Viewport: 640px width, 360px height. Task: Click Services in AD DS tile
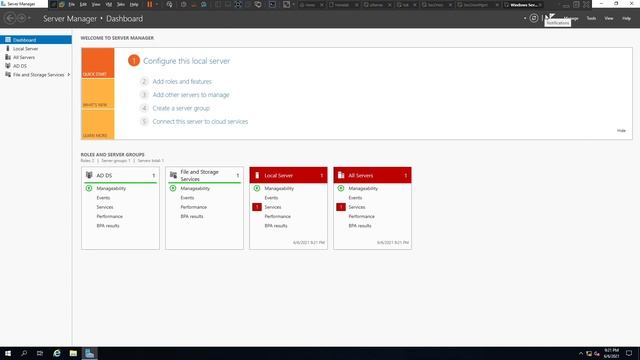tap(105, 207)
